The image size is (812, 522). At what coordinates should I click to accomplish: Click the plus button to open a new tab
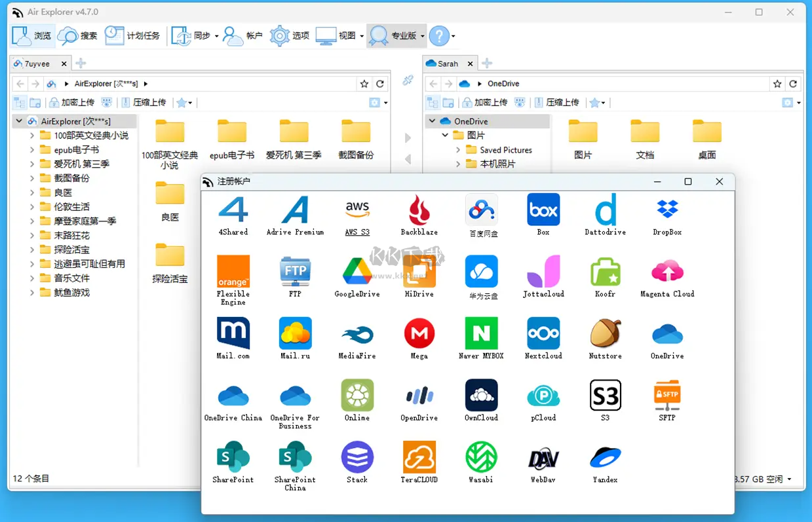80,63
